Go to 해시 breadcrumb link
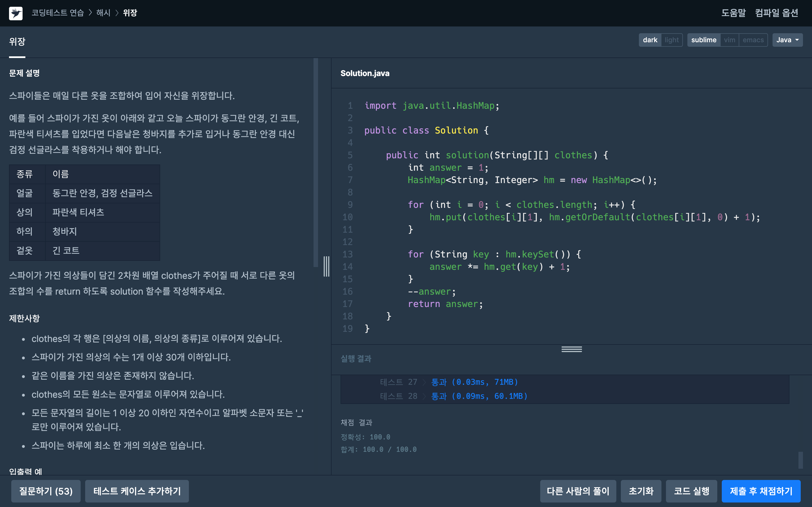This screenshot has width=812, height=507. pyautogui.click(x=103, y=13)
